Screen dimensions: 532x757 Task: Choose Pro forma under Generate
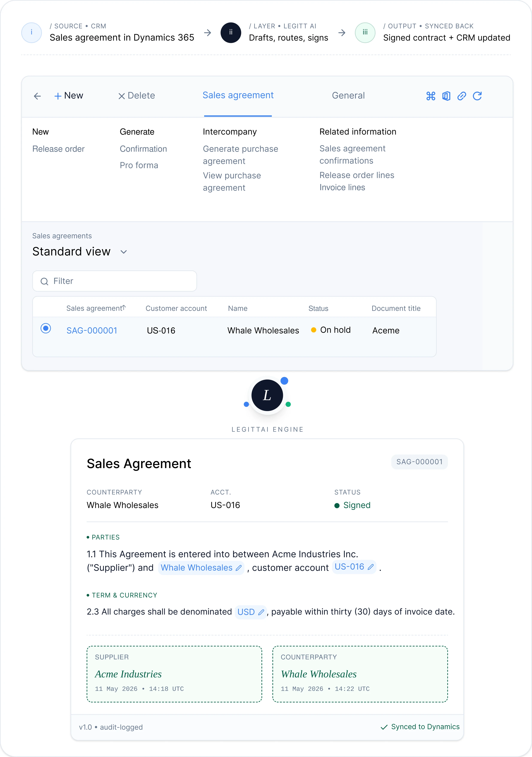pyautogui.click(x=139, y=165)
